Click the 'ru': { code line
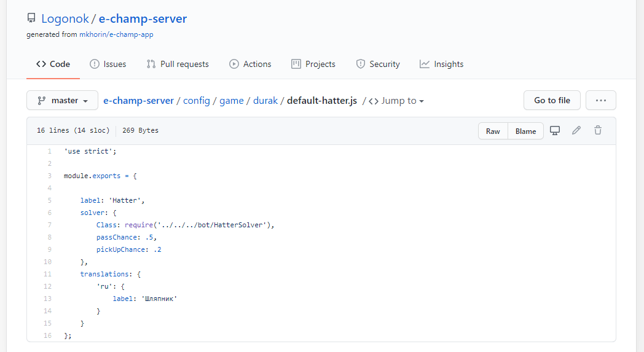 pos(111,286)
